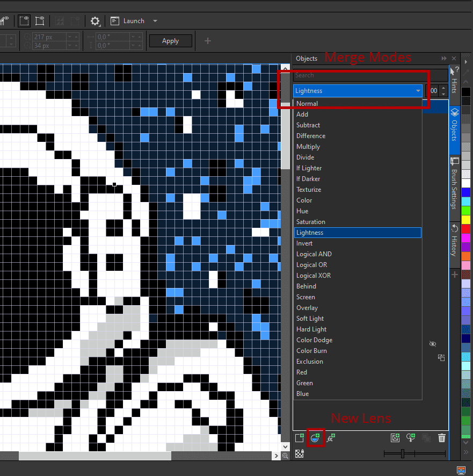Expand the Launch dropdown arrow
Viewport: 473px width, 476px height.
point(155,21)
